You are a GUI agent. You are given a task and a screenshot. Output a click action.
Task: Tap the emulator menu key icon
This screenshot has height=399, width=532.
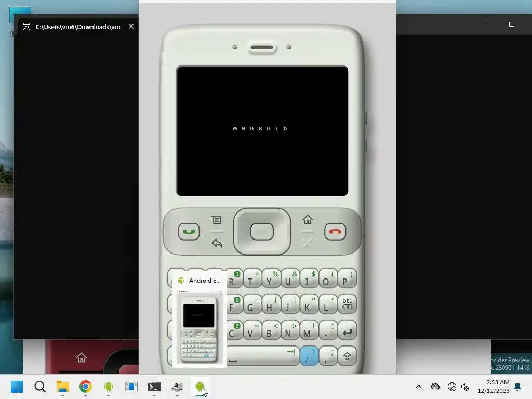click(216, 220)
